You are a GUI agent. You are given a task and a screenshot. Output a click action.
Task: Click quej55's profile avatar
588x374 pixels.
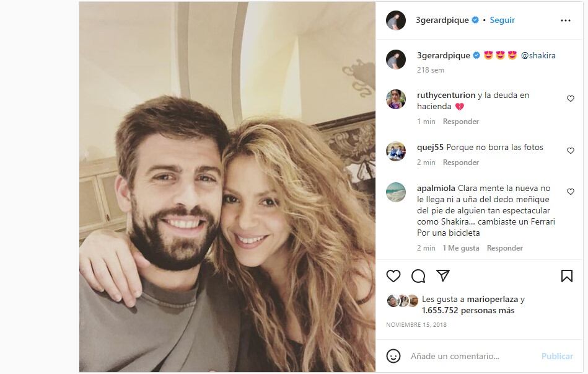[x=395, y=151]
